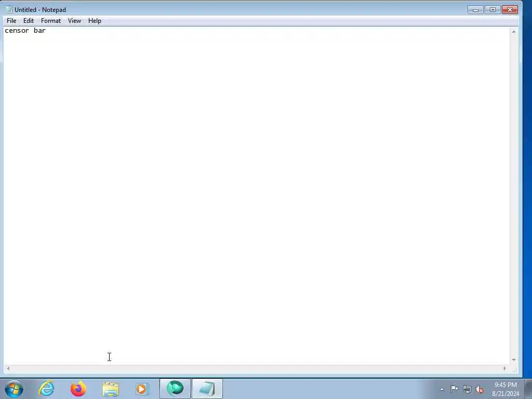This screenshot has height=399, width=532.
Task: Click the muted volume tray icon
Action: pyautogui.click(x=480, y=390)
